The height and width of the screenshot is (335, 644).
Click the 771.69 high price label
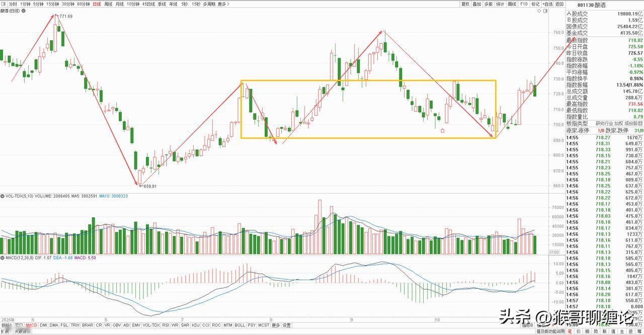tap(66, 17)
